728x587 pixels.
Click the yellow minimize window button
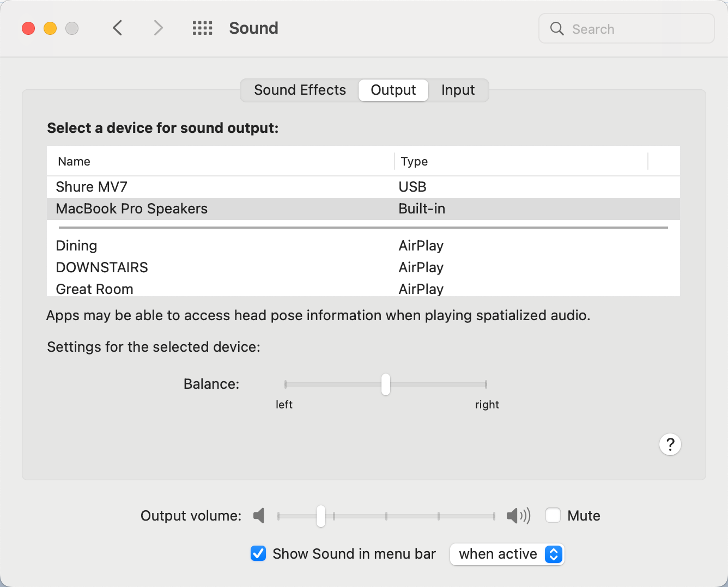50,28
